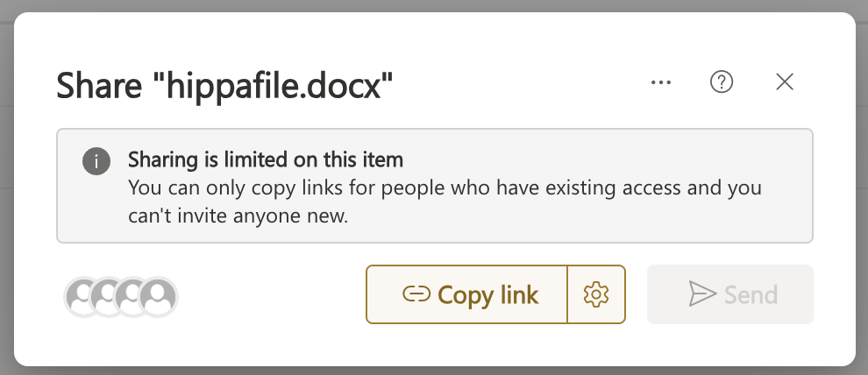Click the "Share hippafile.docx" dialog title
Viewport: 868px width, 375px height.
[x=224, y=85]
